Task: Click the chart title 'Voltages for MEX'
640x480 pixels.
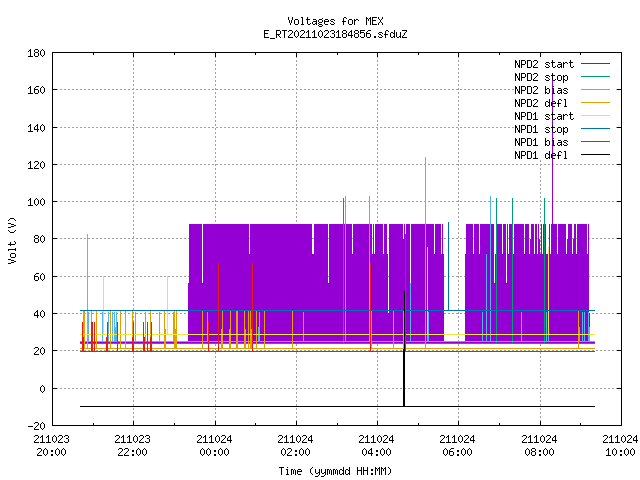Action: click(335, 21)
